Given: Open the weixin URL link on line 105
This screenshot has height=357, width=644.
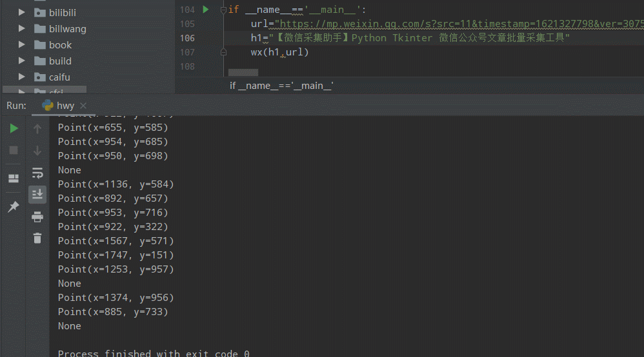Looking at the screenshot, I should click(461, 24).
